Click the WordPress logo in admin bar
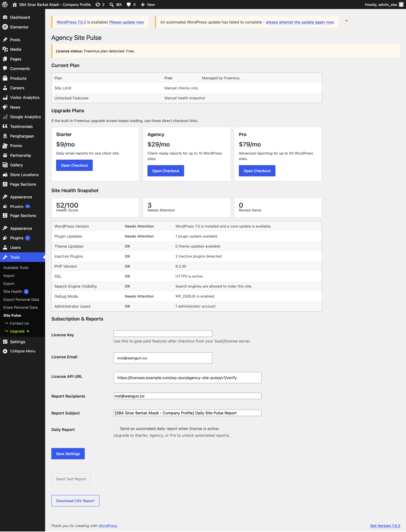 click(5, 5)
